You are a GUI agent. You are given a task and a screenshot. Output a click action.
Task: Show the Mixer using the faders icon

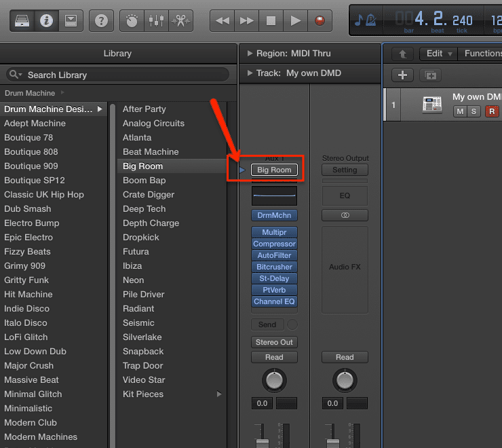click(157, 20)
